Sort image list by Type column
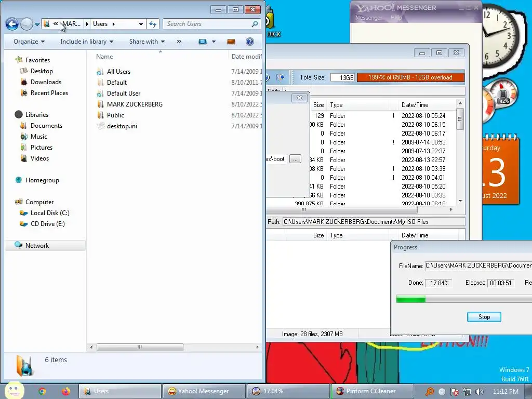Screen dimensions: 532x399 tap(358, 105)
